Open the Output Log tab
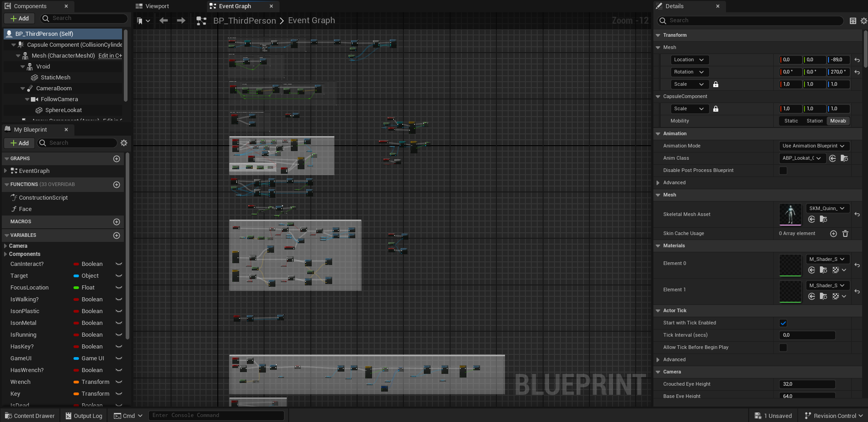 [x=83, y=416]
